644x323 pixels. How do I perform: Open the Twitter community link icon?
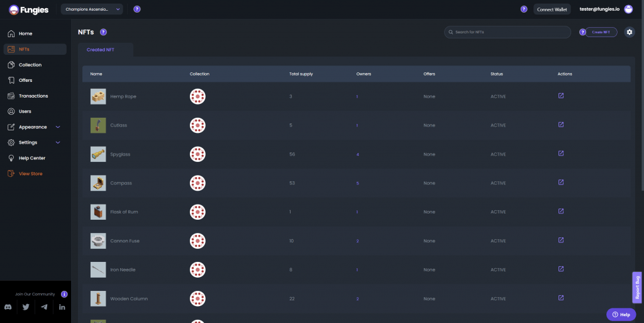coord(26,307)
